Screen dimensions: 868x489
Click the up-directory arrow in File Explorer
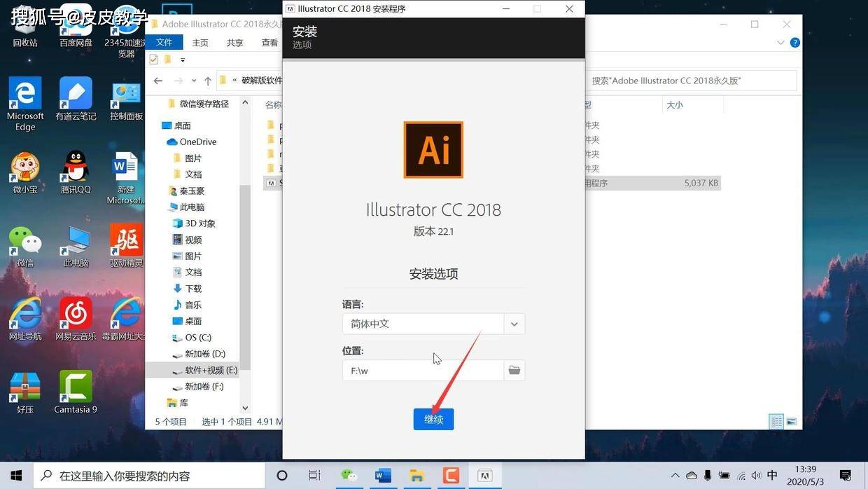(208, 81)
